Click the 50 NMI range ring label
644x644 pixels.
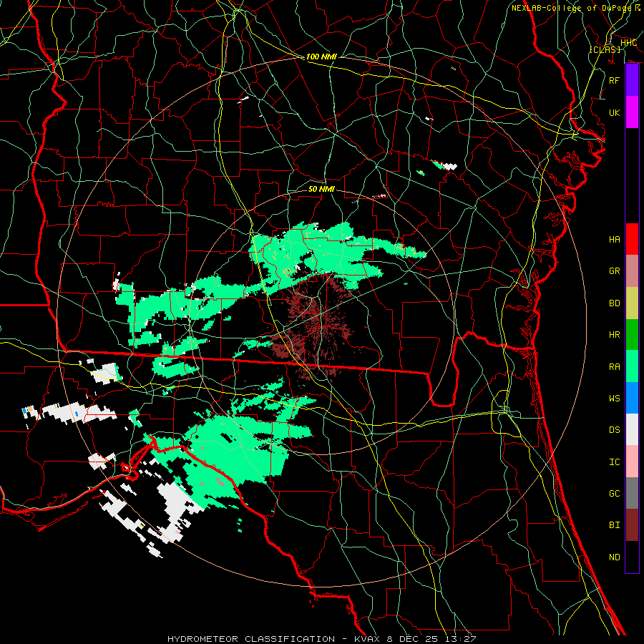coord(321,190)
